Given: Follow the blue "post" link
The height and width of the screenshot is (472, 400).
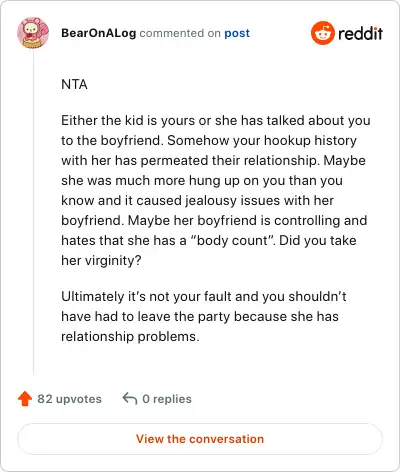Looking at the screenshot, I should [237, 33].
